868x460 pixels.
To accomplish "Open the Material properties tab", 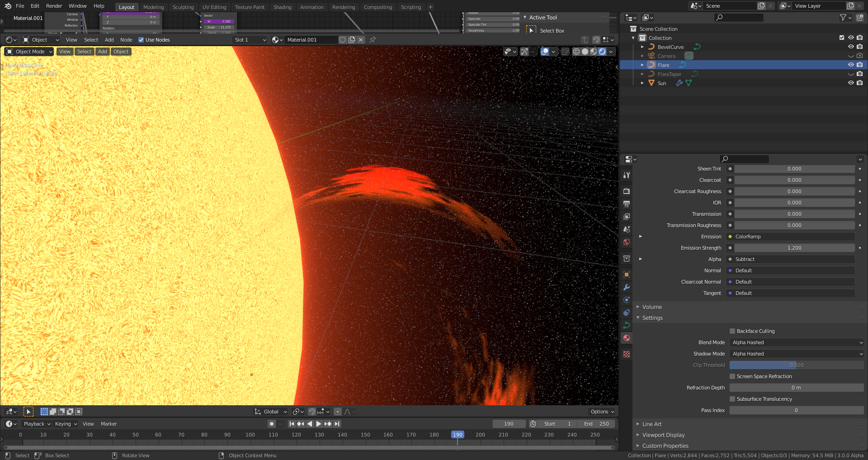I will point(627,338).
